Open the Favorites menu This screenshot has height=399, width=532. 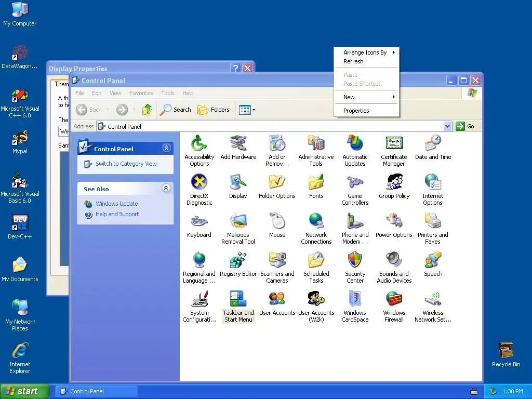coord(141,93)
